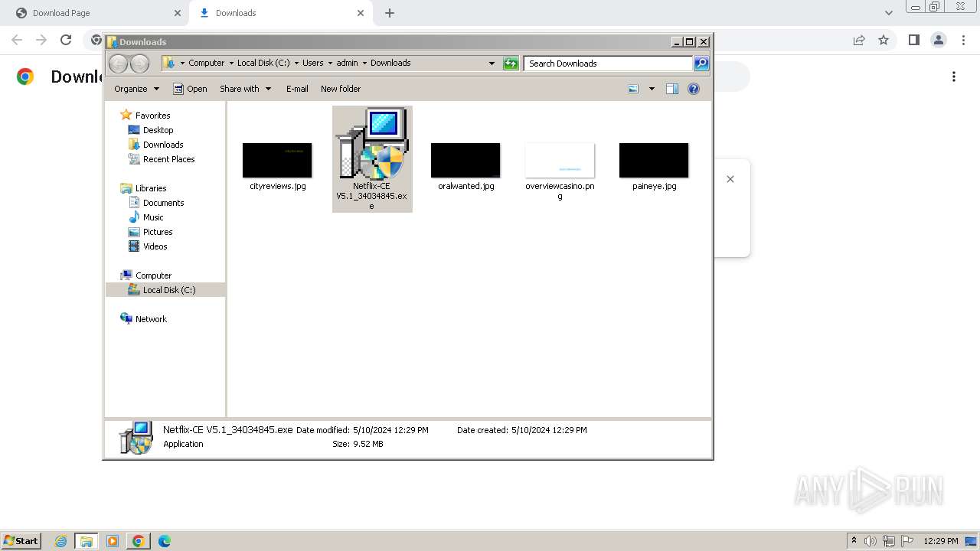Select oralwanted.jpg file thumbnail
This screenshot has width=980, height=551.
click(x=465, y=160)
